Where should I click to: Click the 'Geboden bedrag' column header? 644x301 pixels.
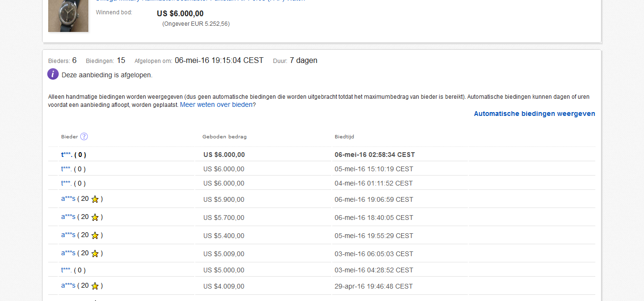224,137
